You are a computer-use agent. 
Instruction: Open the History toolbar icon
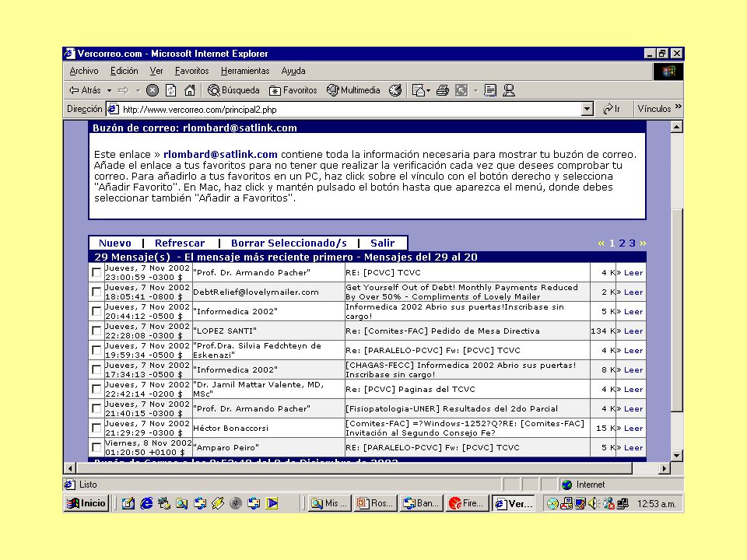395,90
